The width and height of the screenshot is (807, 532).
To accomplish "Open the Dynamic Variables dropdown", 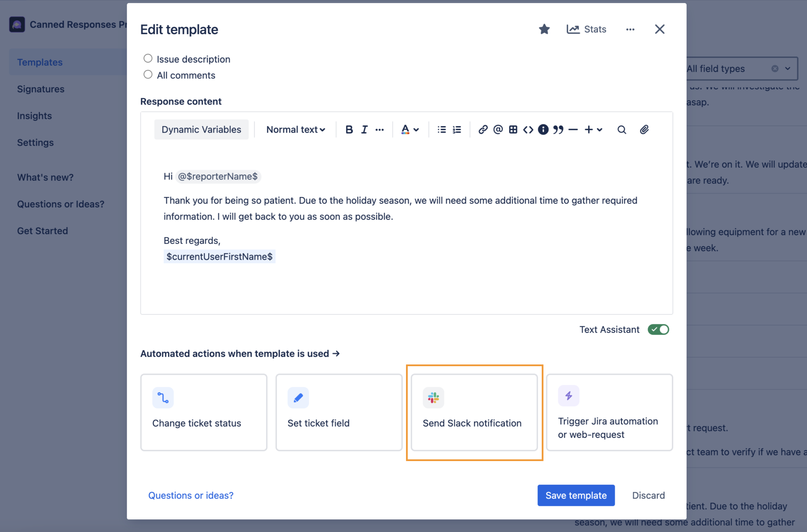I will (201, 129).
